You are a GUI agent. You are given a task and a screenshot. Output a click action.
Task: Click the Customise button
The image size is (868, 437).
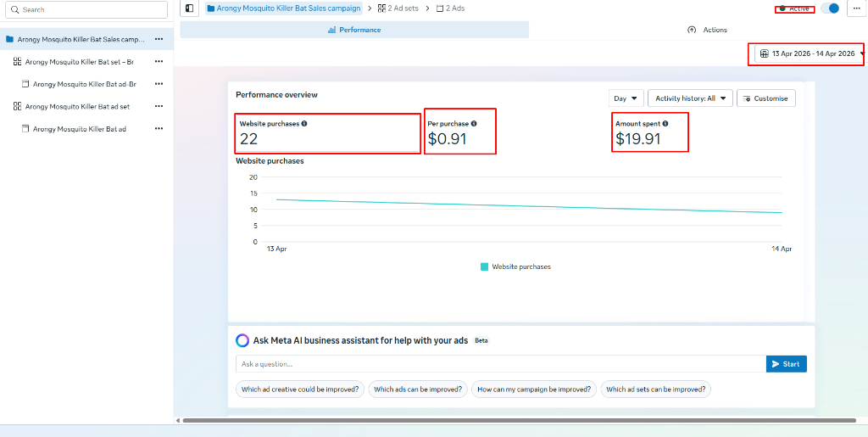coord(766,98)
